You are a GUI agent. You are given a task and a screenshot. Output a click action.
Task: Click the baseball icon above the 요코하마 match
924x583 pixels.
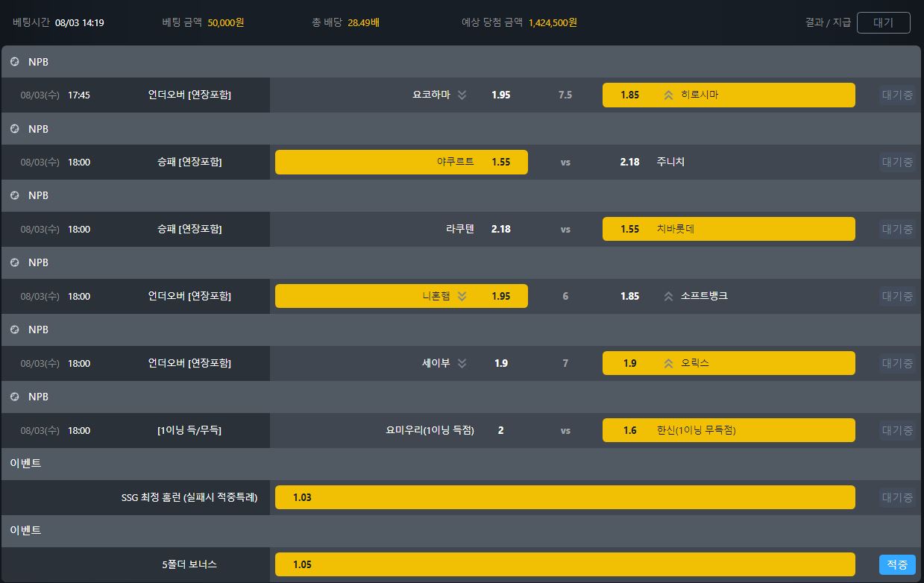point(14,62)
